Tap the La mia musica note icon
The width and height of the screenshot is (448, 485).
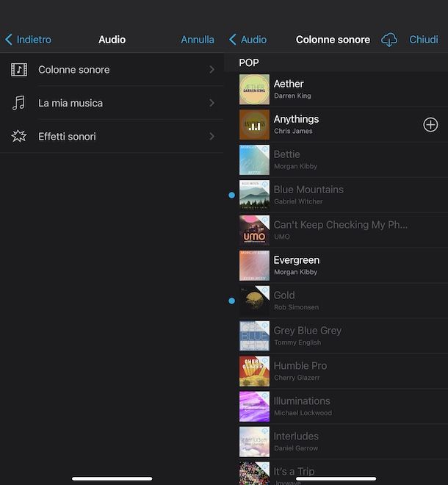point(18,103)
